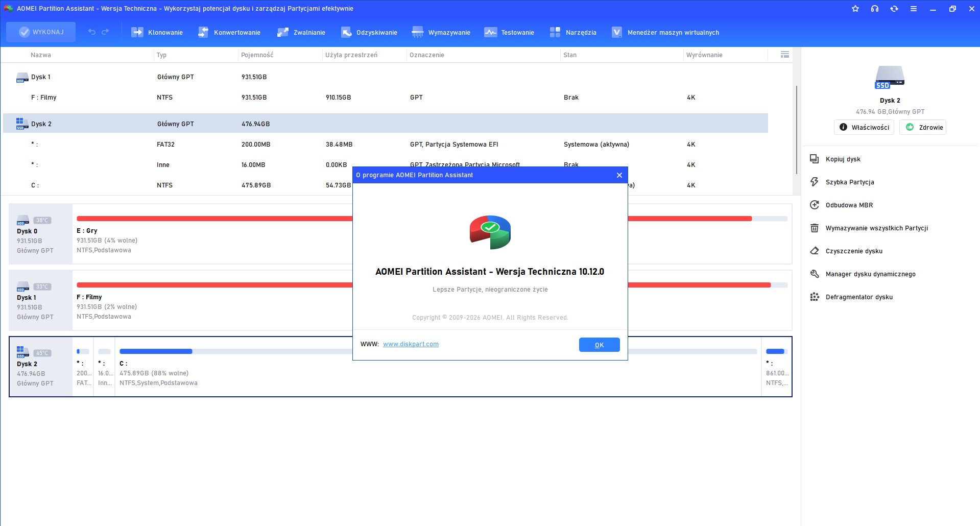Click OK in the about dialog
This screenshot has width=980, height=526.
(x=600, y=345)
